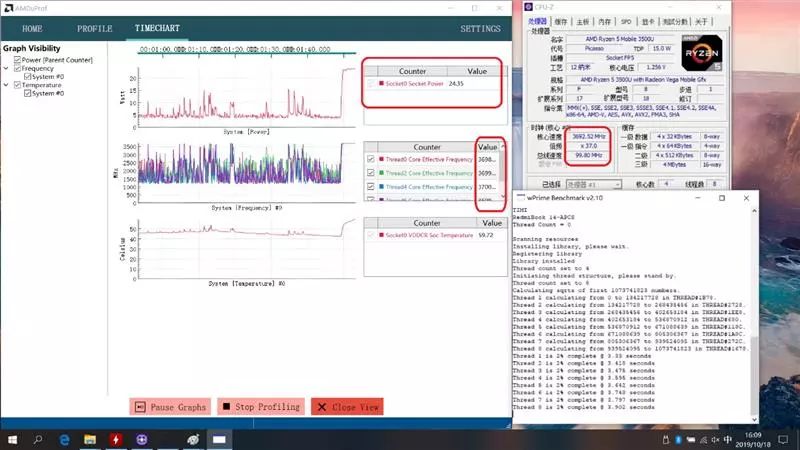
Task: Open the 关于 tab in CPU-Z
Action: tap(702, 21)
